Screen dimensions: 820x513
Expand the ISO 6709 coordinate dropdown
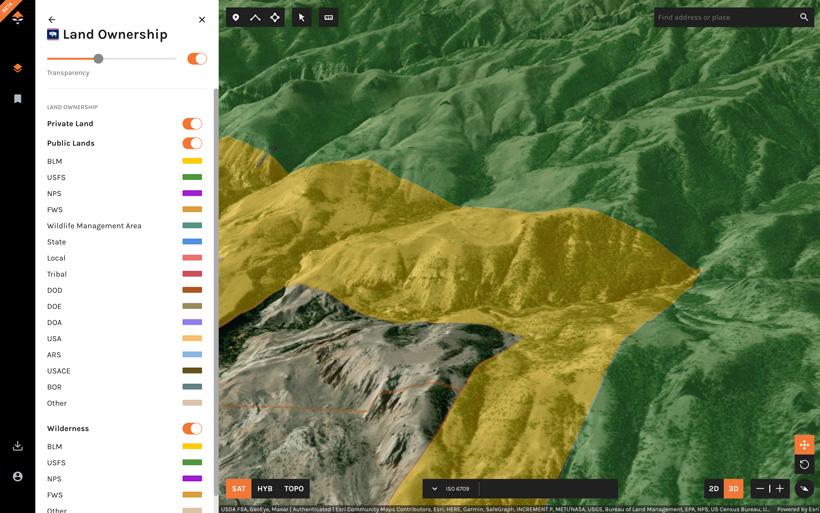coord(435,489)
